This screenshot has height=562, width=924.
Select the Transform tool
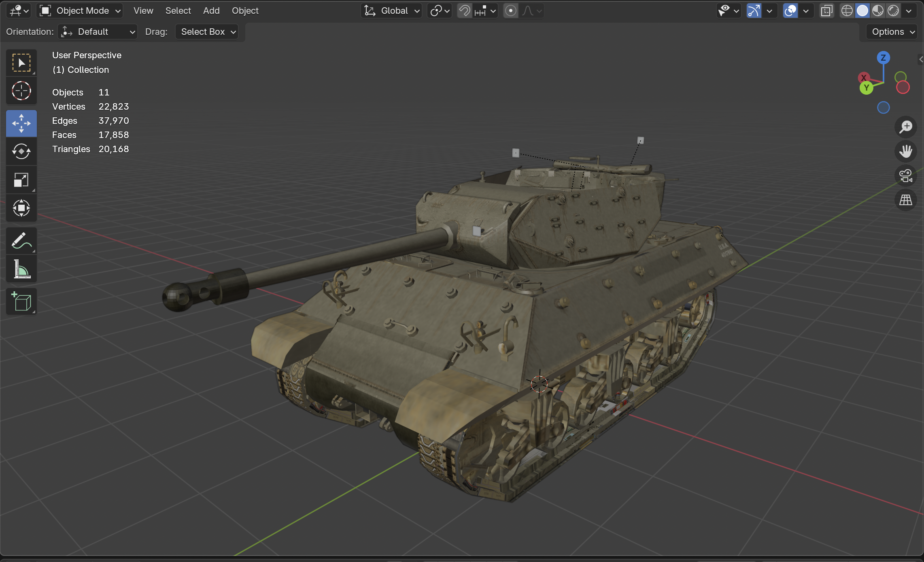[x=21, y=208]
